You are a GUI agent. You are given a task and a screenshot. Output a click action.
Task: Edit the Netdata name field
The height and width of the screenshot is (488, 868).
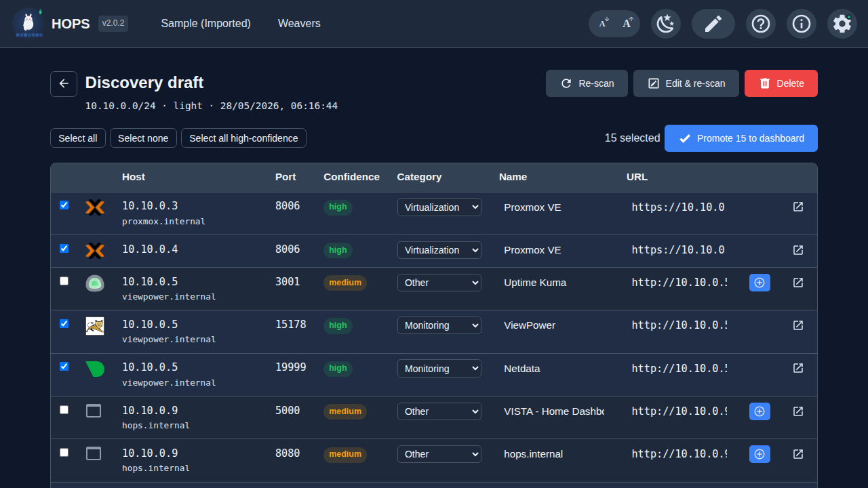555,369
